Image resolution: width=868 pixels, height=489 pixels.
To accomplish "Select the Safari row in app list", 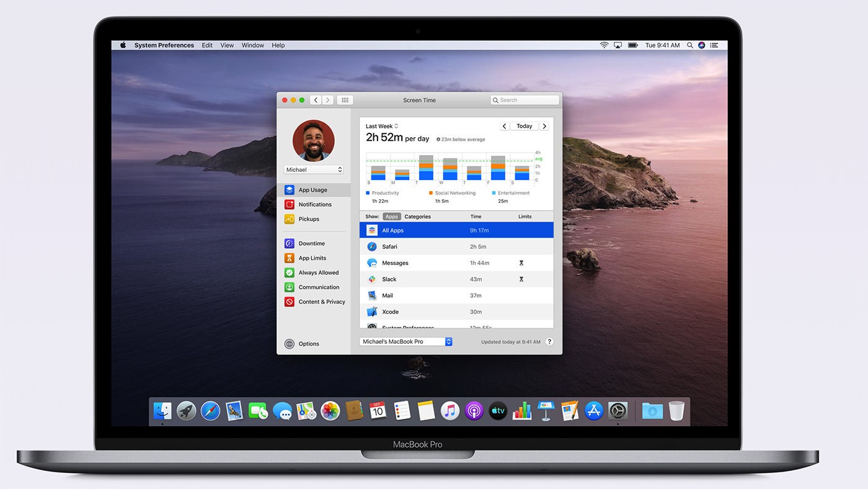I will click(x=456, y=246).
